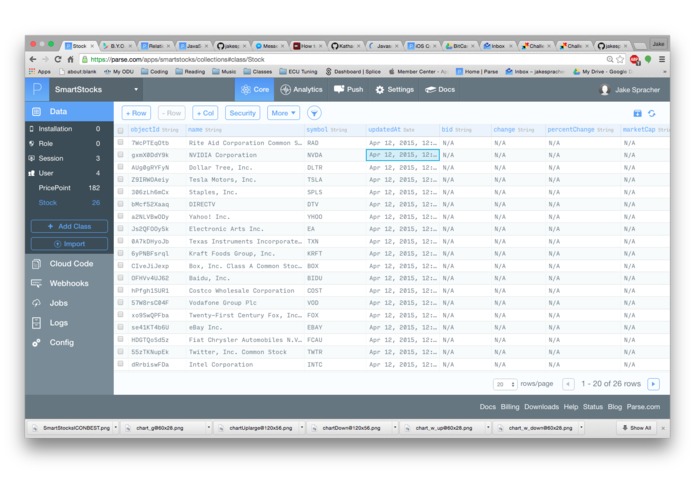
Task: Check the Rite Aid Corporation row
Action: tap(121, 143)
